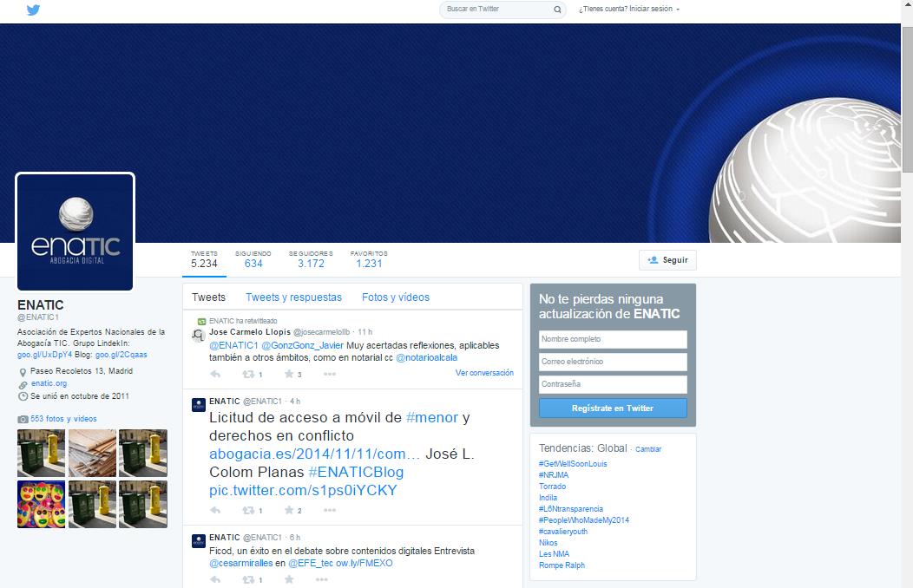Retweet the Jose Carmelo Llopis tweet

[x=248, y=375]
